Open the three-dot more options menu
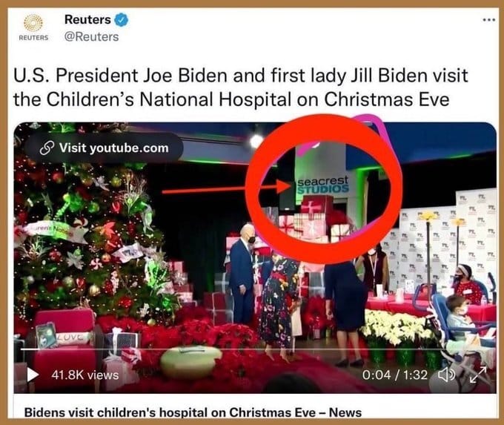 [x=489, y=20]
